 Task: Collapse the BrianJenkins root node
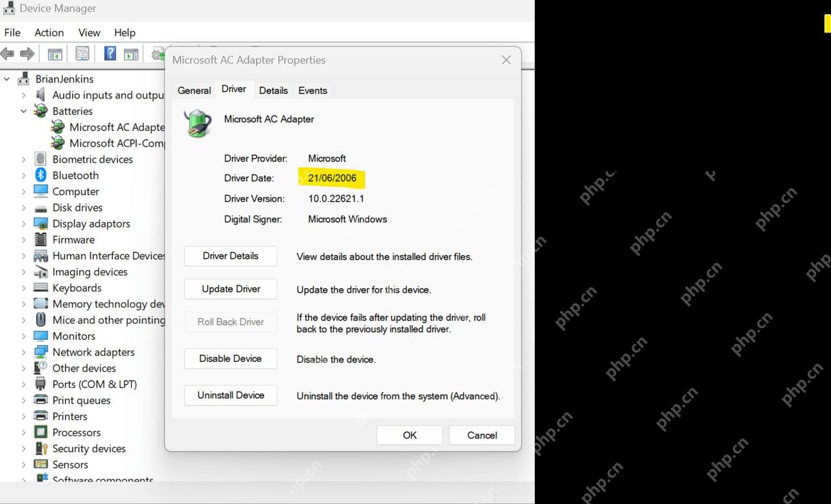coord(7,79)
